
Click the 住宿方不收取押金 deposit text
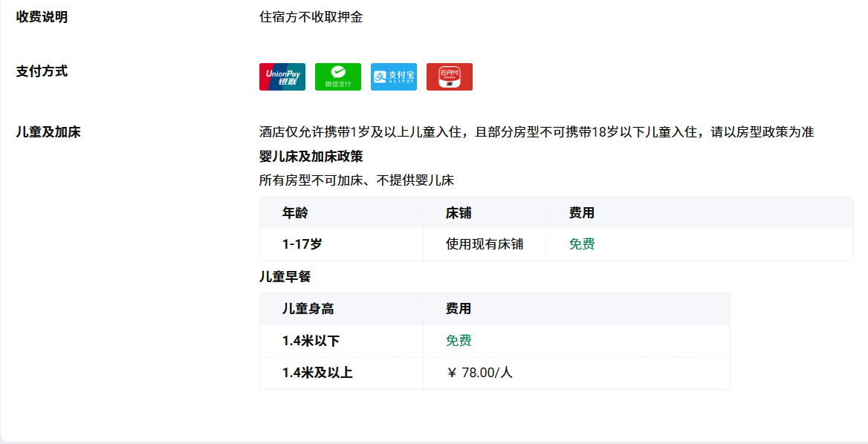(311, 17)
